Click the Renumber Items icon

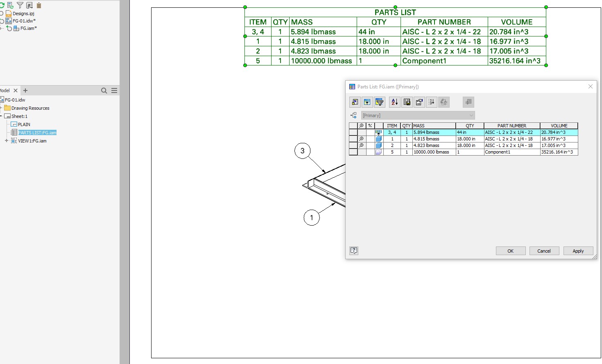(432, 102)
